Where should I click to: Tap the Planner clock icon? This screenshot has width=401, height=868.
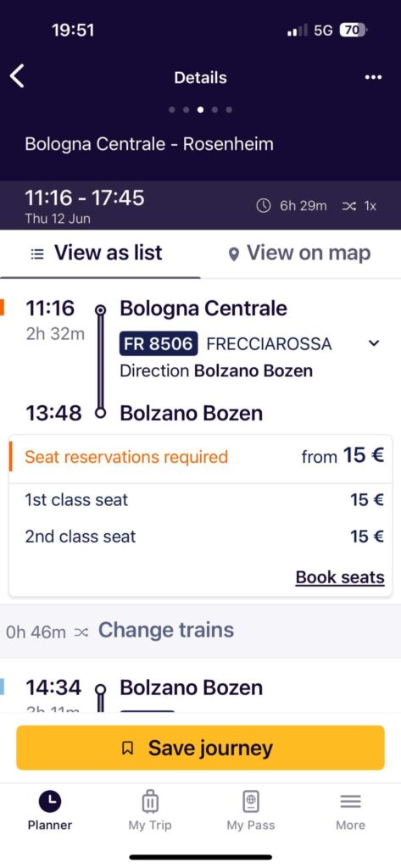[x=50, y=800]
